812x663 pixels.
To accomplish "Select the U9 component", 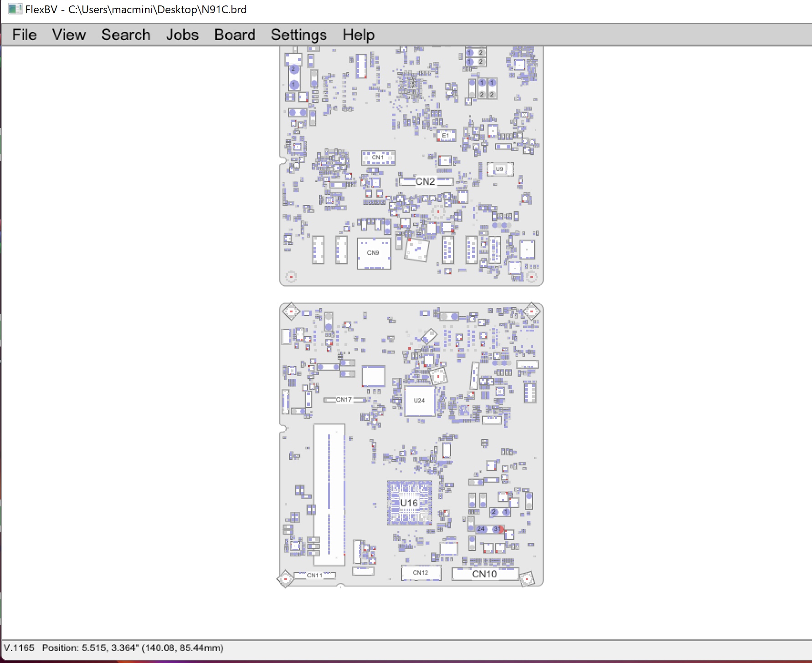I will [x=500, y=169].
